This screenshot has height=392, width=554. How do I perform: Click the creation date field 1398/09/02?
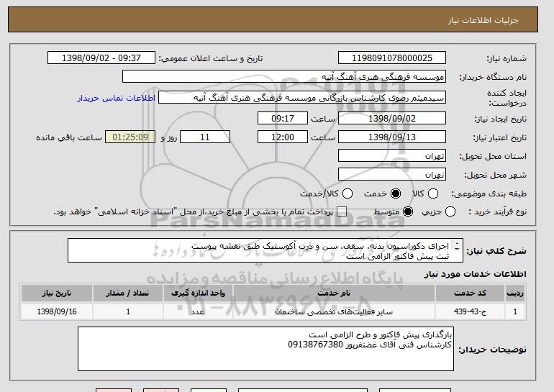click(x=392, y=118)
